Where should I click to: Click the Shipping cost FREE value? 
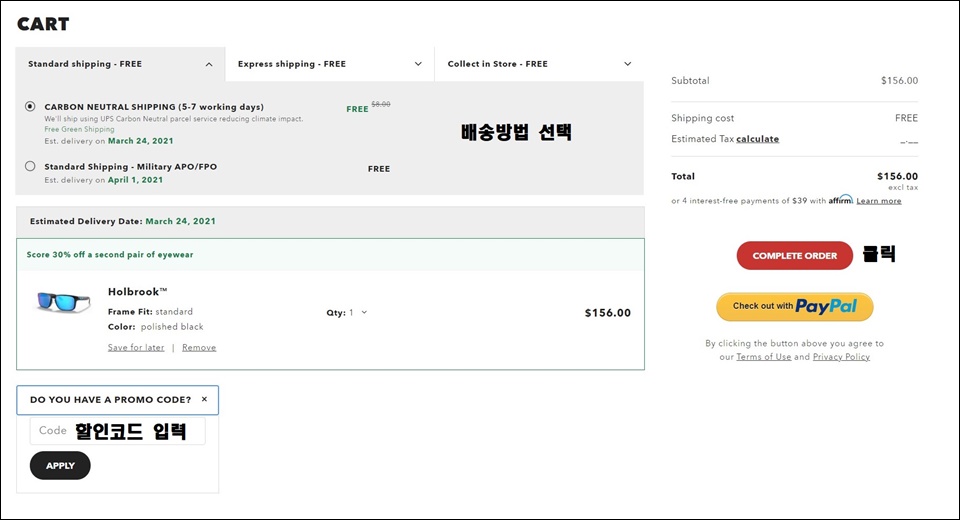pyautogui.click(x=906, y=118)
